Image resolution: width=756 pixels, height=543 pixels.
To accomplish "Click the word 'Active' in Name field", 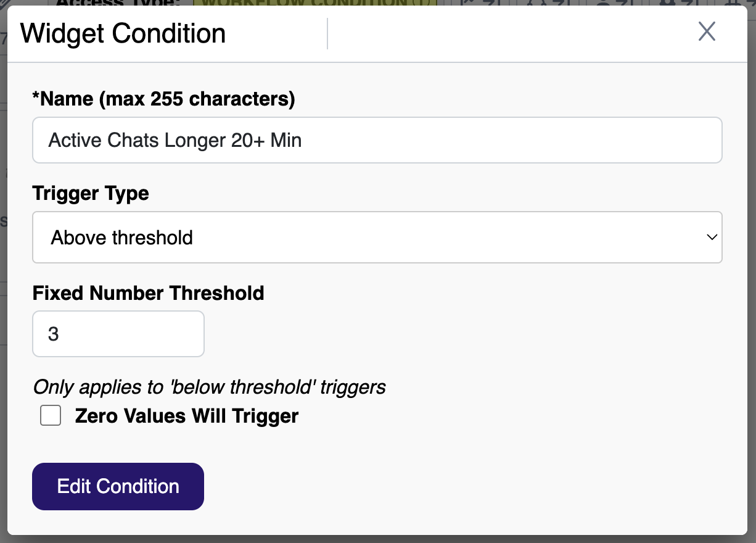I will click(74, 140).
